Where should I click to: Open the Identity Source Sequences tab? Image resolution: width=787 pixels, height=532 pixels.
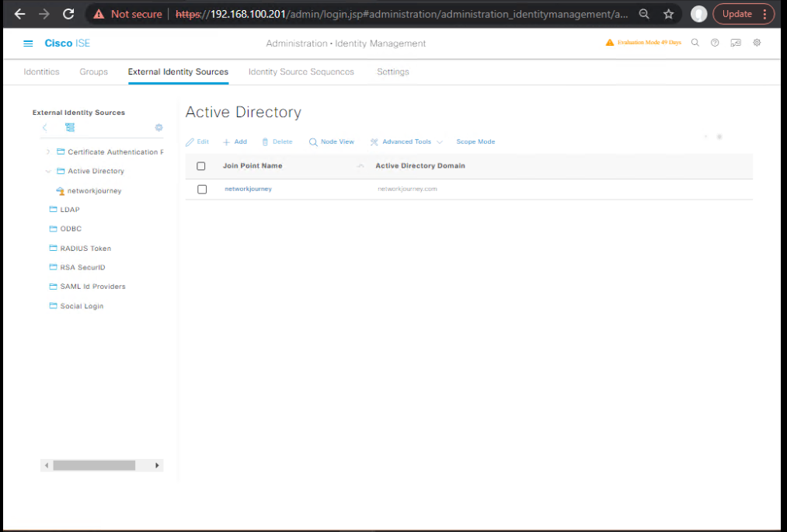click(x=301, y=71)
